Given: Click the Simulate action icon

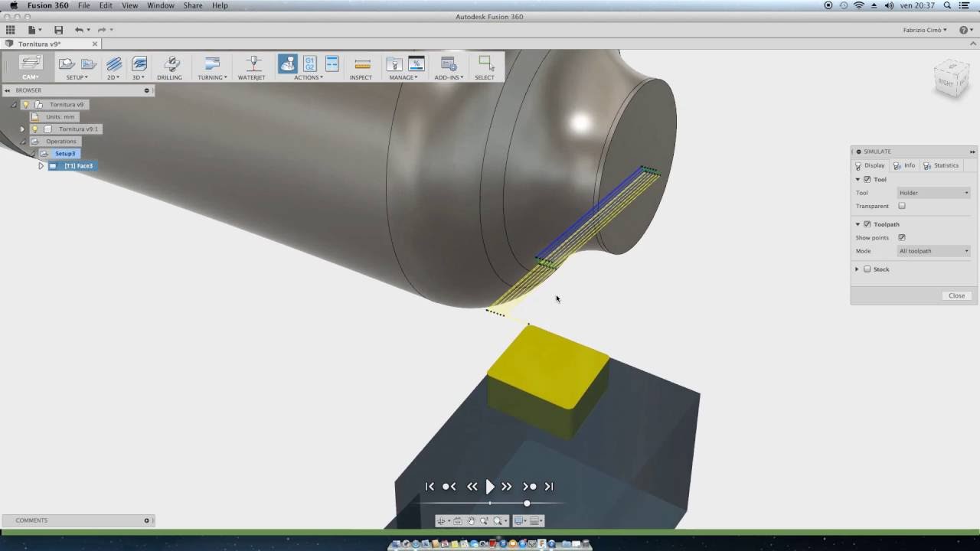Looking at the screenshot, I should point(287,64).
